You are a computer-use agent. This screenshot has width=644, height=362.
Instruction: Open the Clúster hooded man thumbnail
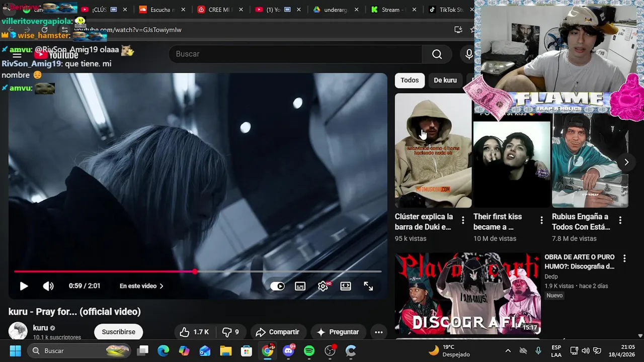433,150
